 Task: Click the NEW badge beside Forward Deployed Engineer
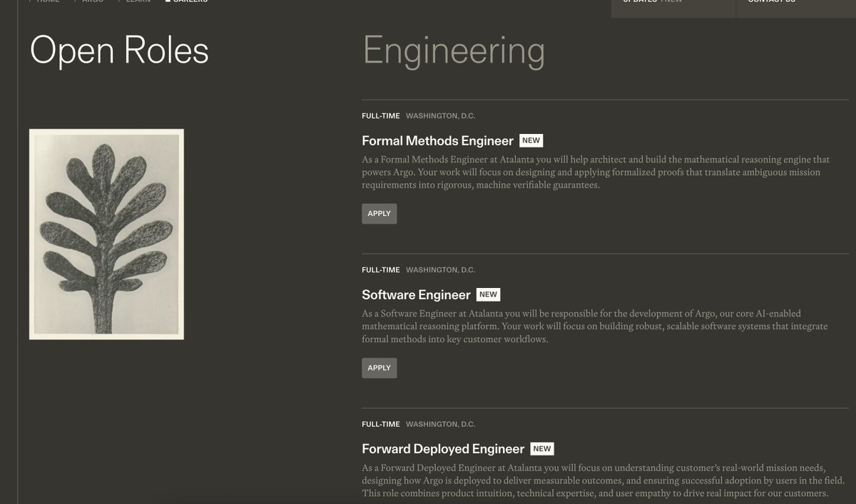(x=542, y=448)
